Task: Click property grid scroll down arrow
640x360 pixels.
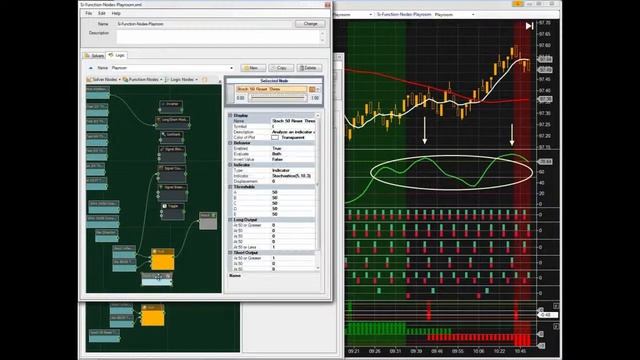Action: click(x=318, y=268)
